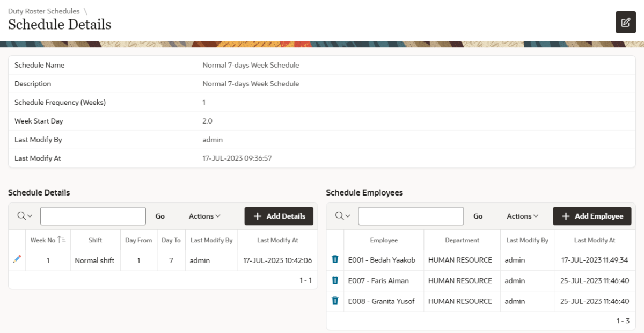Delete employee E008 - Granita Yusof
The height and width of the screenshot is (333, 644).
tap(335, 301)
